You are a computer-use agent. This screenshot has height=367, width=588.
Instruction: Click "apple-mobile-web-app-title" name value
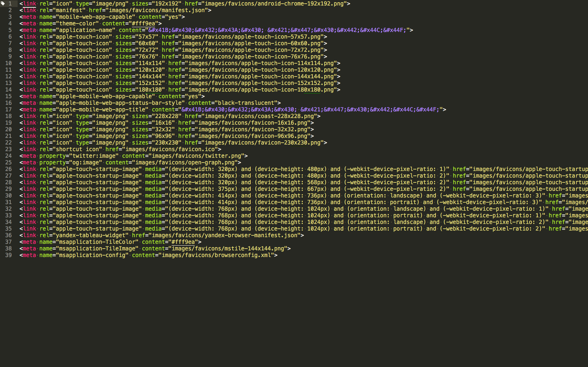coord(102,110)
